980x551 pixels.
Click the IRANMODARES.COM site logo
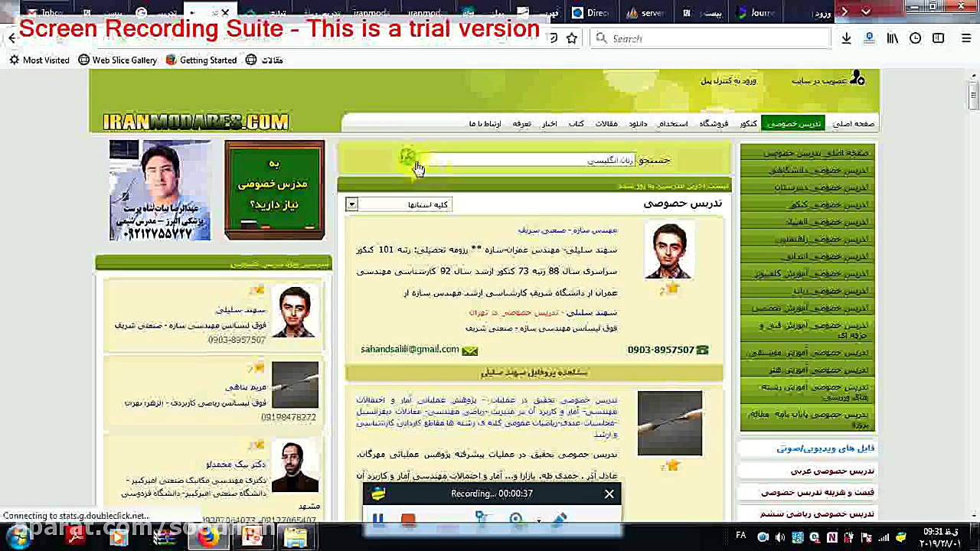click(x=195, y=122)
